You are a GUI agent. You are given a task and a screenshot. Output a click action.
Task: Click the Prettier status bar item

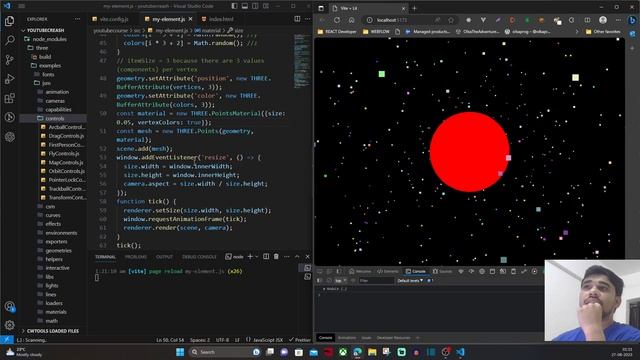(x=300, y=340)
